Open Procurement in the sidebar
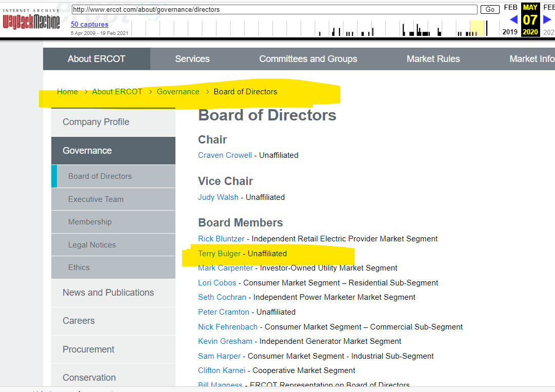Screen dimensions: 555x392 point(113,349)
